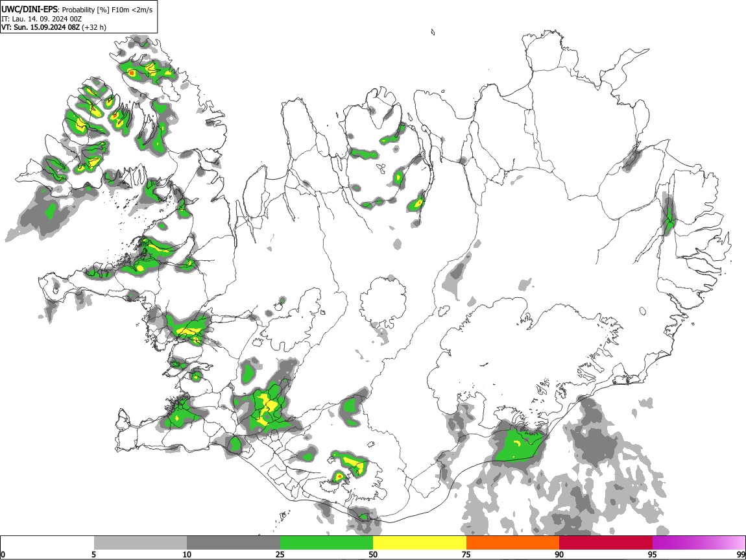Click the dark gray 10-25% legend swatch
The image size is (746, 560).
(234, 543)
